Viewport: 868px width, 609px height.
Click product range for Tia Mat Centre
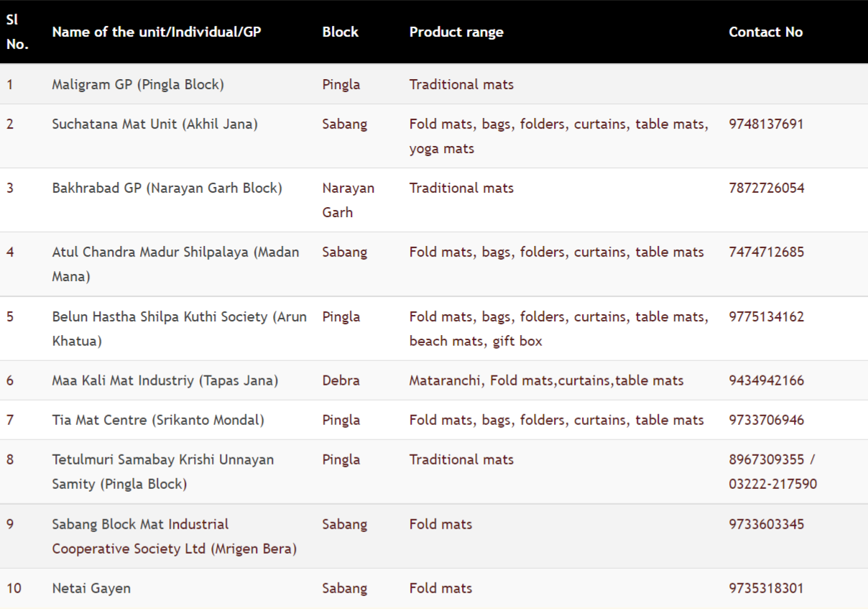pyautogui.click(x=557, y=420)
